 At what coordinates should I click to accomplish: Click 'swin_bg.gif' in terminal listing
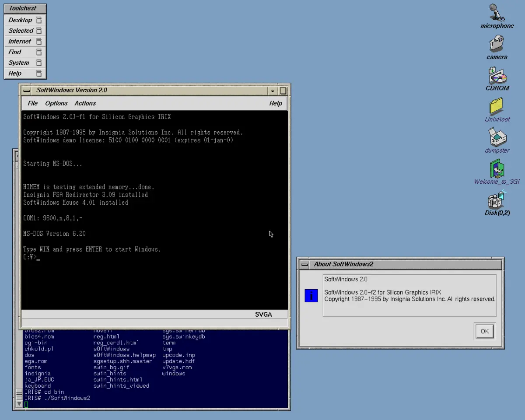tap(112, 367)
